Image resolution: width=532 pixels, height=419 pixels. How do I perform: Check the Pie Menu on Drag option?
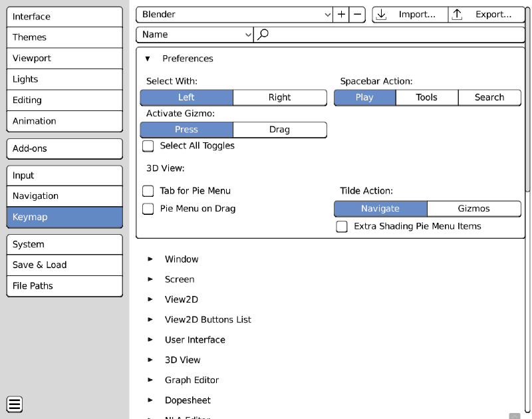[148, 209]
